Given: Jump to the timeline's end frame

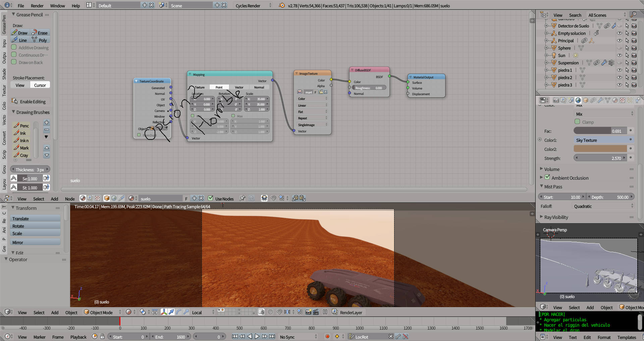Looking at the screenshot, I should 272,336.
